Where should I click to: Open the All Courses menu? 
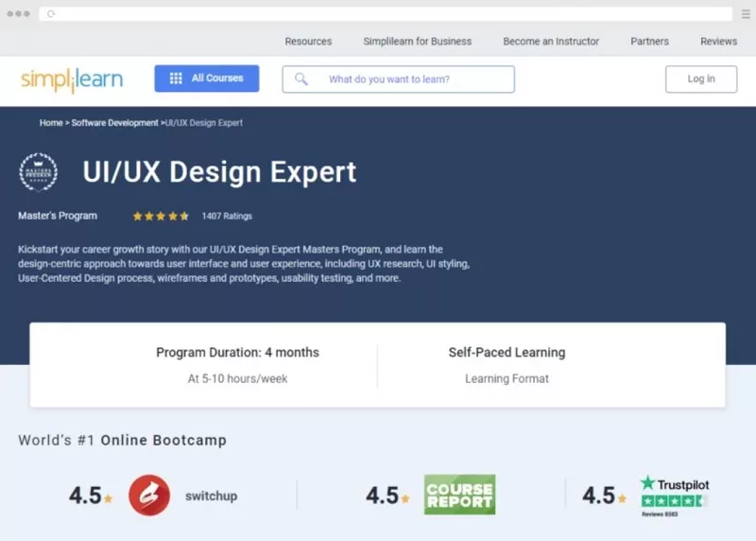coord(207,79)
